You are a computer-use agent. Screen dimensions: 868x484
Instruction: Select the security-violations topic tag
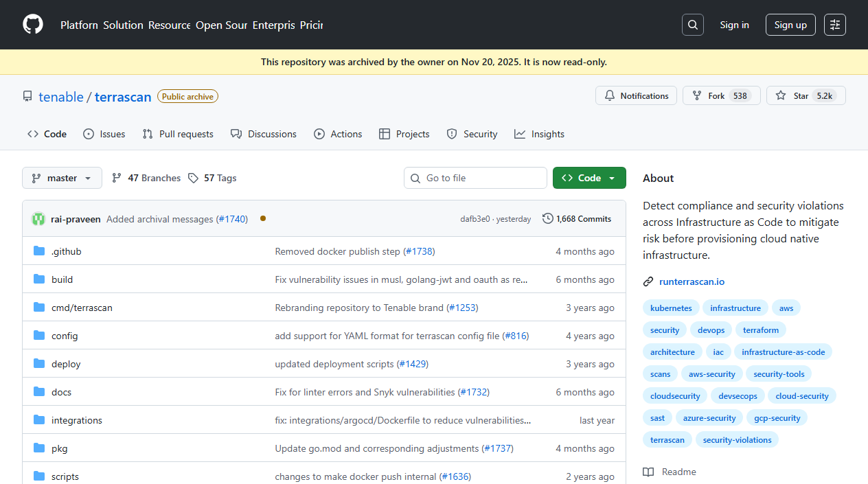[x=737, y=440]
